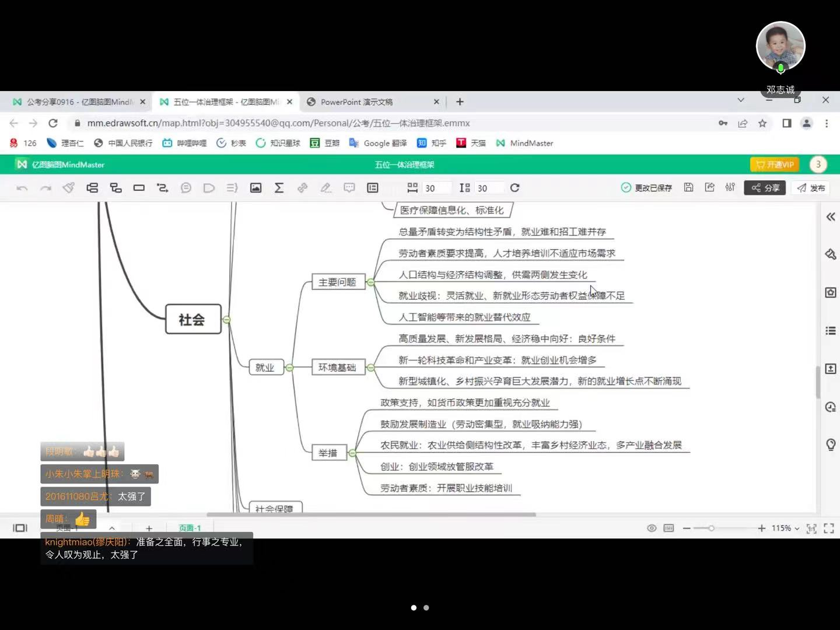Viewport: 840px width, 630px height.
Task: Collapse the 社会 main topic node
Action: 226,320
